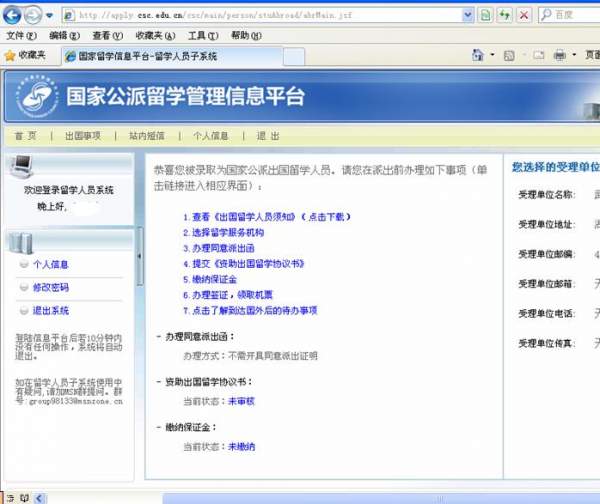
Task: Click the 百度 search input field
Action: (576, 15)
